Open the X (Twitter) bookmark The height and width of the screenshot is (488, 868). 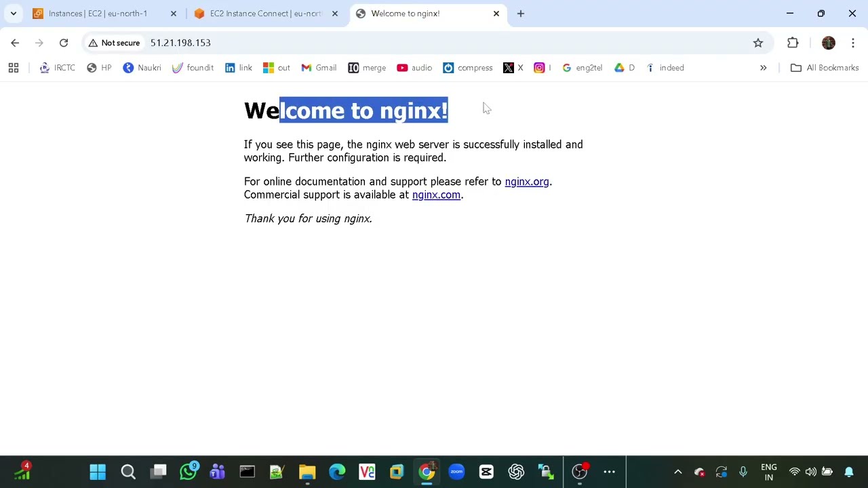point(513,68)
